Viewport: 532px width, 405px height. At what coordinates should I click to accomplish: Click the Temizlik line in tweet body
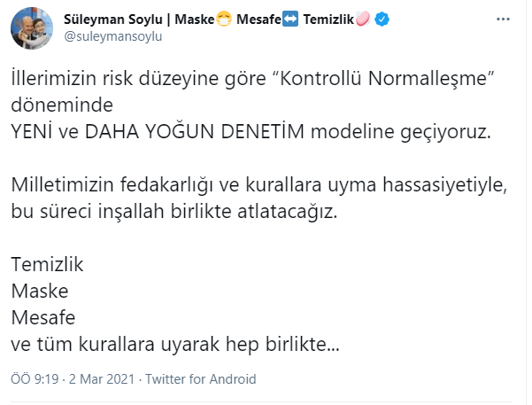point(47,264)
